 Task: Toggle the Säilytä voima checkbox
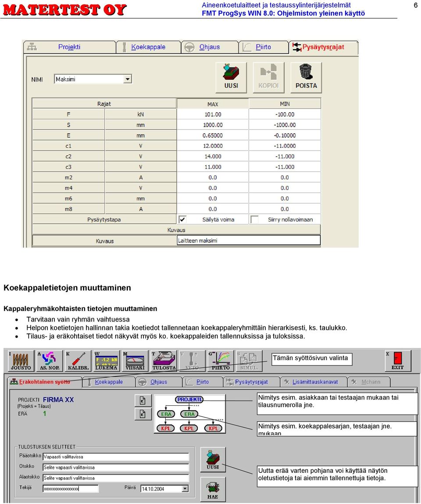point(182,219)
